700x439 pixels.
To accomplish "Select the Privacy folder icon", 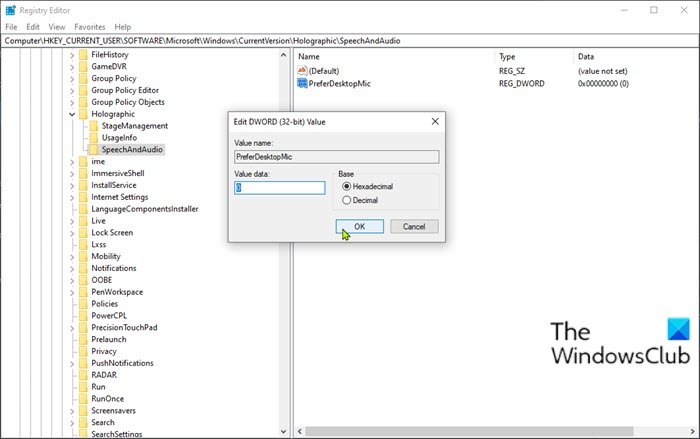I will (x=83, y=351).
